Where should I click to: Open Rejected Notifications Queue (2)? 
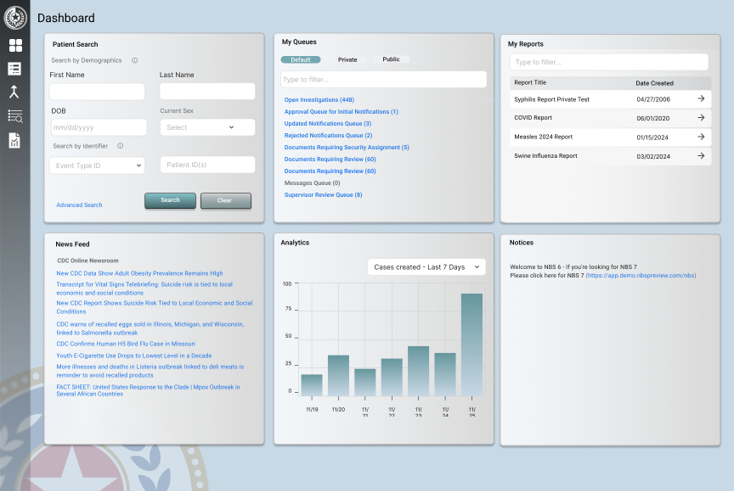[328, 135]
